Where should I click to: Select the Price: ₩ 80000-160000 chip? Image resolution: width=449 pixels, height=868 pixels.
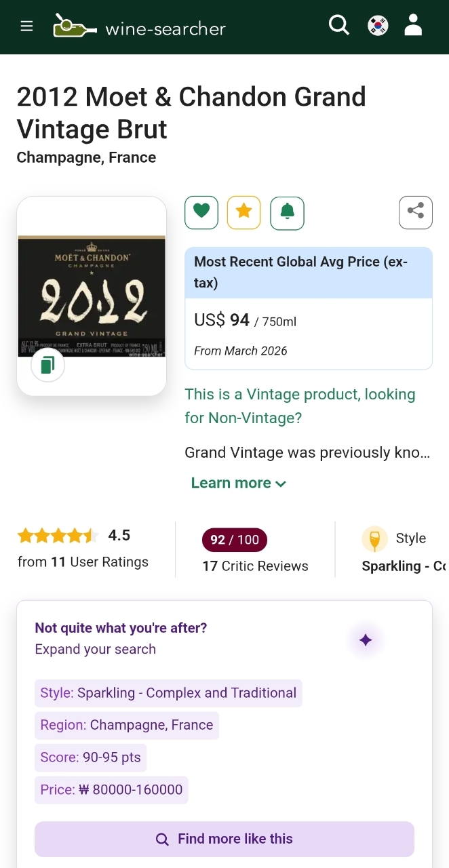click(111, 789)
